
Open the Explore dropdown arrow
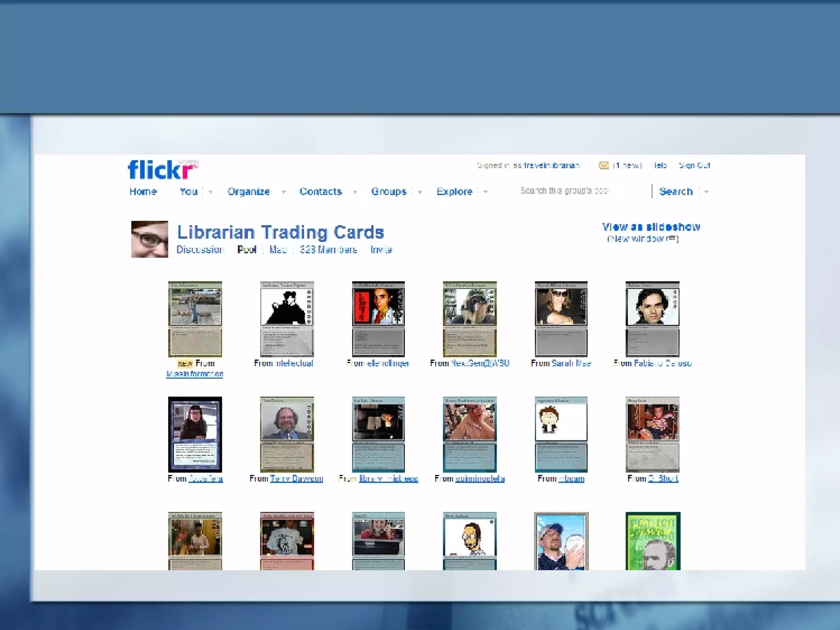click(486, 192)
